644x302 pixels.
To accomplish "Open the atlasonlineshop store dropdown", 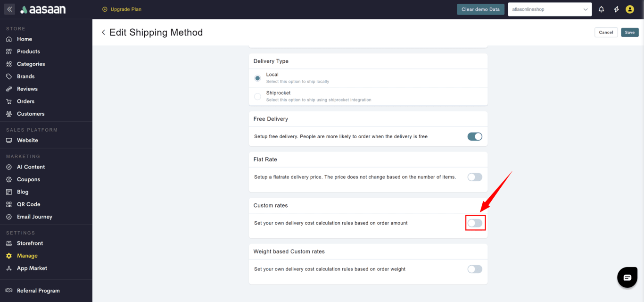I will tap(550, 9).
